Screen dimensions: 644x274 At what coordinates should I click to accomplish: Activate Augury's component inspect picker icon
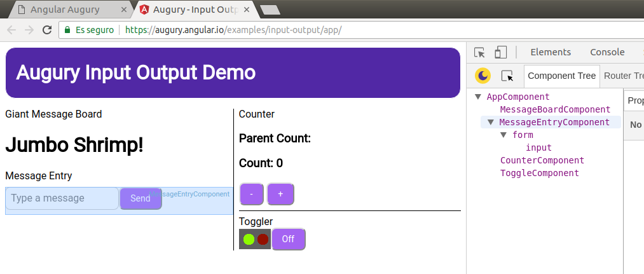(507, 76)
